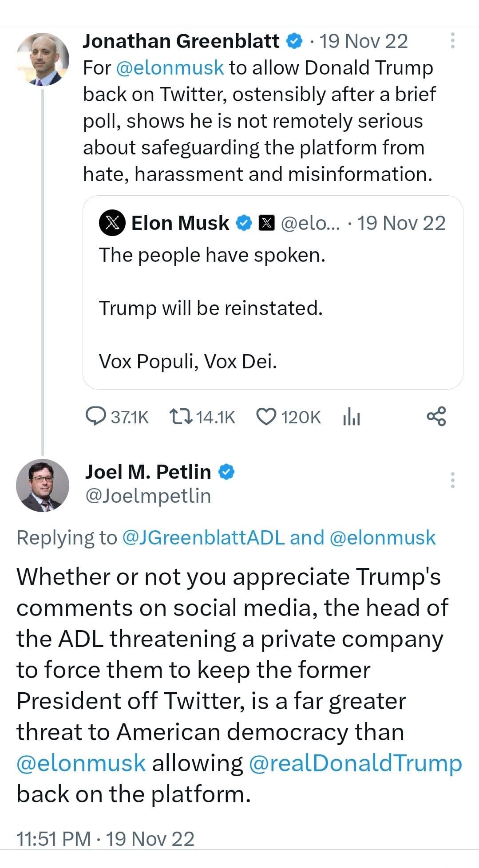Open more options menu on Greenblatt's tweet
This screenshot has width=479, height=868.
click(x=452, y=41)
